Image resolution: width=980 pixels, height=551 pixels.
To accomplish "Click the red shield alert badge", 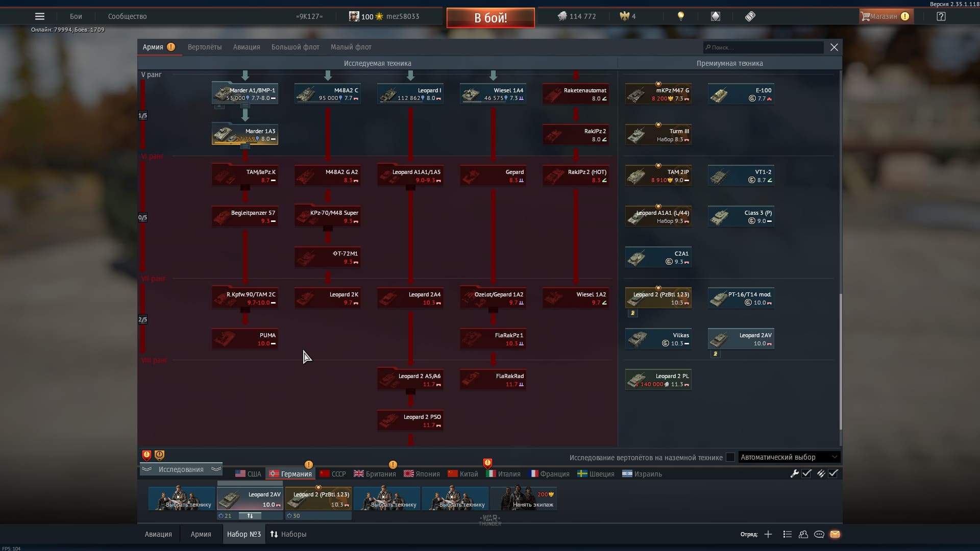I will [146, 455].
